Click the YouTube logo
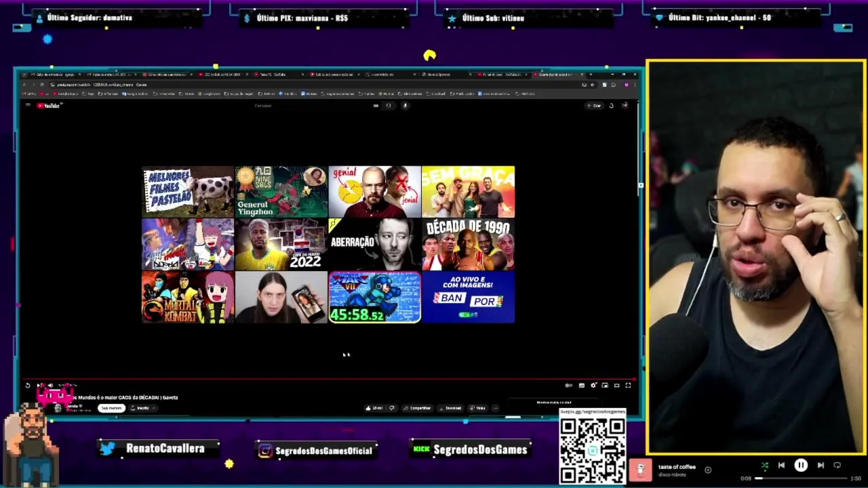 [48, 105]
